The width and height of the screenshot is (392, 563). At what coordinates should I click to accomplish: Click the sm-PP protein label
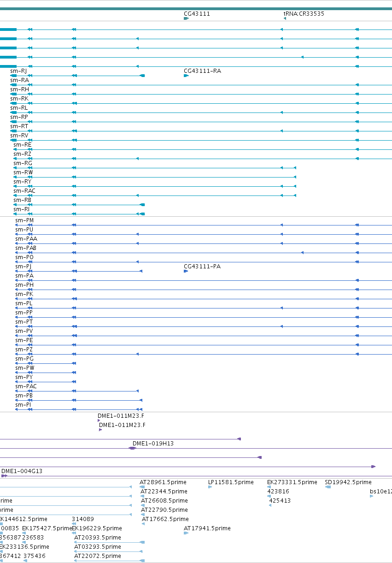point(24,313)
